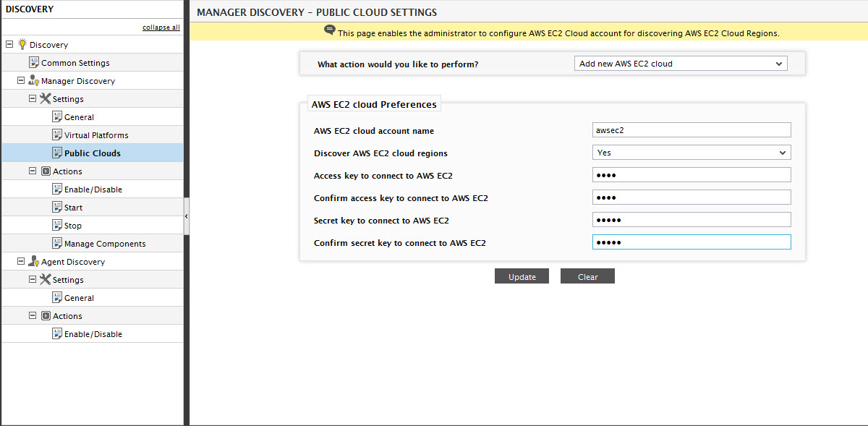Image resolution: width=868 pixels, height=426 pixels.
Task: Open Agent Discovery Enable/Disable action
Action: coord(93,334)
